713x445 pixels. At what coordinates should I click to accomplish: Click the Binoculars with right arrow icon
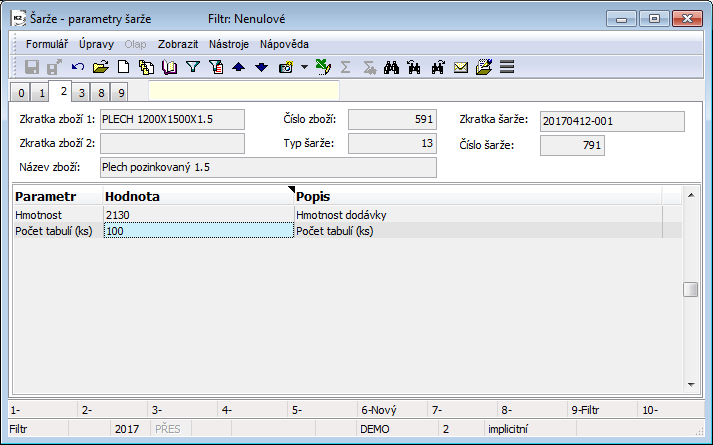click(x=437, y=67)
